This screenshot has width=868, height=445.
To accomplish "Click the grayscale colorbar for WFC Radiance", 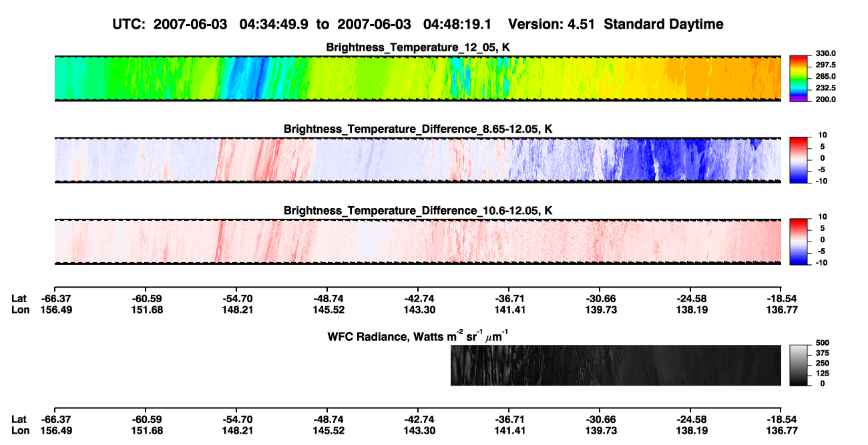I will click(799, 365).
